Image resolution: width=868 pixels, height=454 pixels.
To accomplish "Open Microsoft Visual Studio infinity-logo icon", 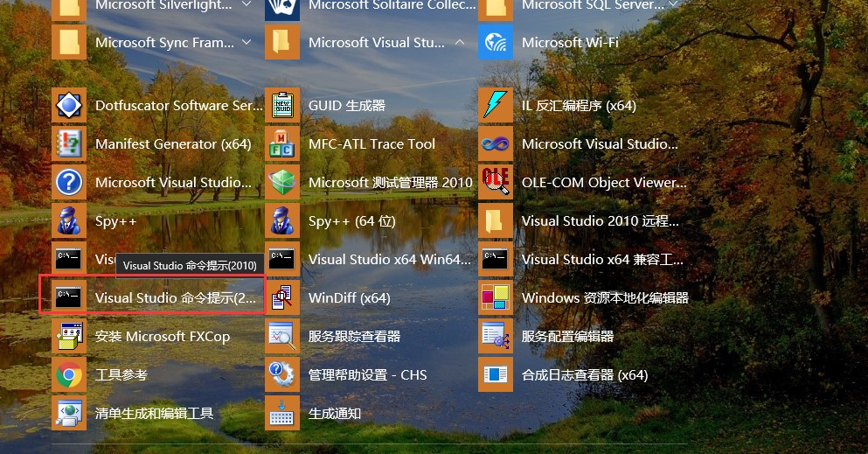I will pos(496,144).
